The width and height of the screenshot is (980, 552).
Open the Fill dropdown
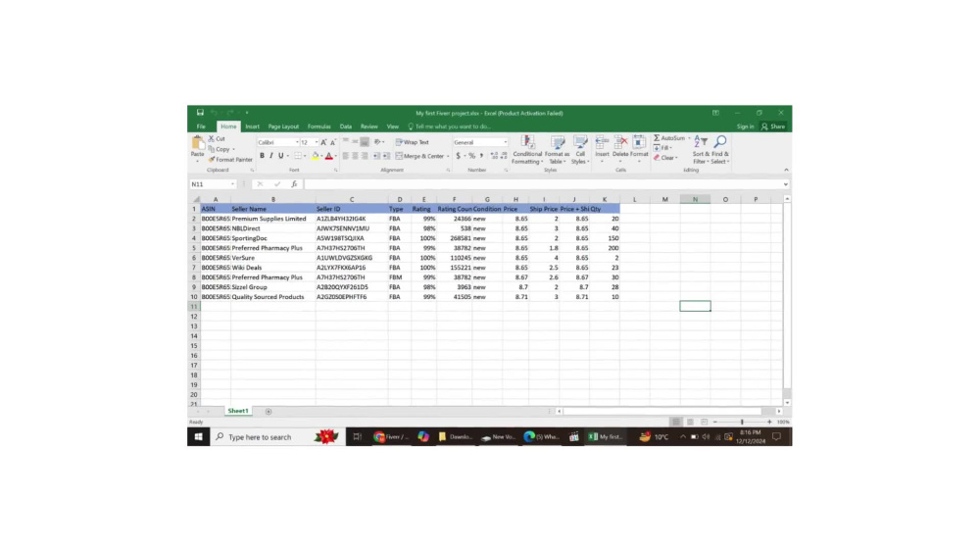(663, 148)
